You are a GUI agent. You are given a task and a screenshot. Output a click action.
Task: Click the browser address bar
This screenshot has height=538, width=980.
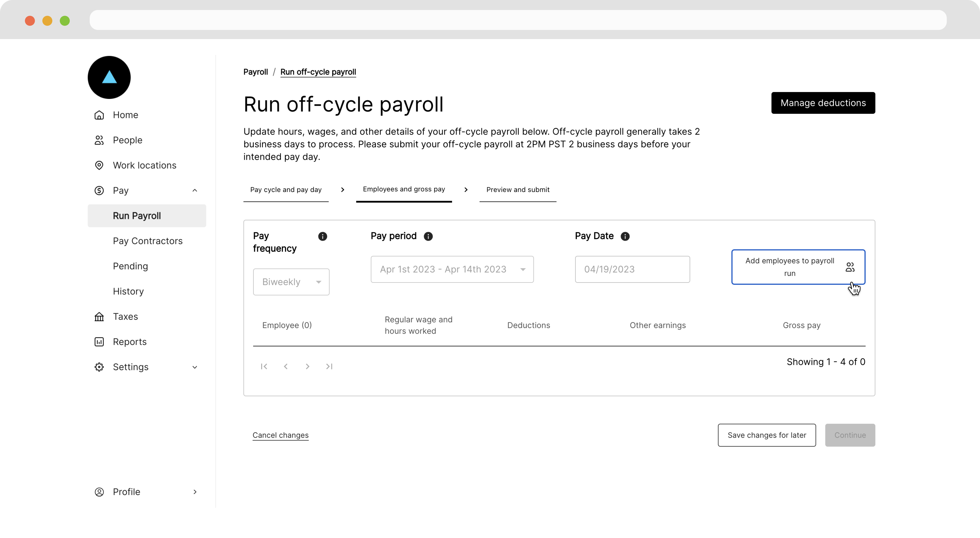pos(518,20)
